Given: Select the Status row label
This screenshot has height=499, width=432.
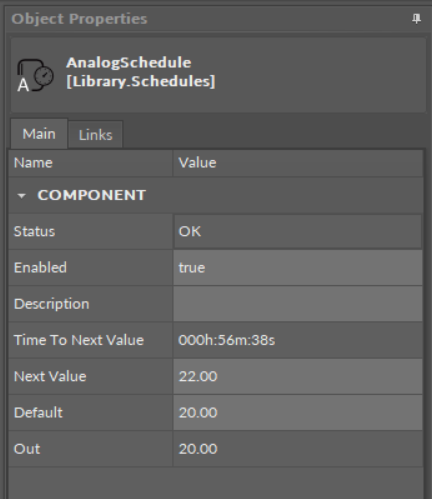Looking at the screenshot, I should [34, 231].
